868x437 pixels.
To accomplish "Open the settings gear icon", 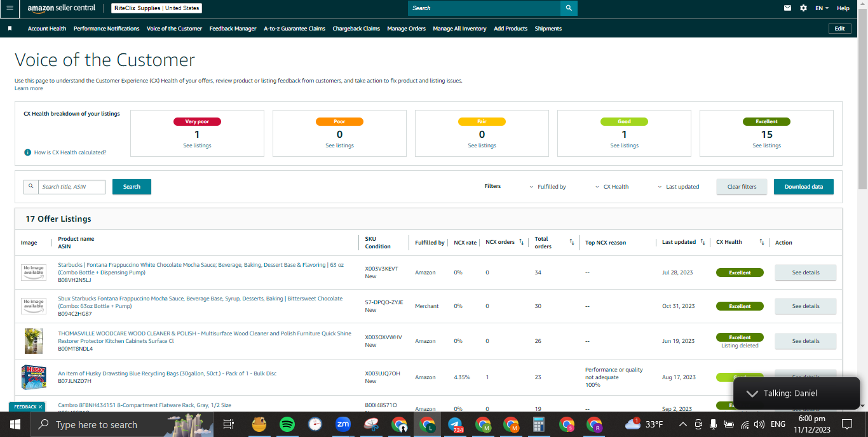I will tap(803, 8).
